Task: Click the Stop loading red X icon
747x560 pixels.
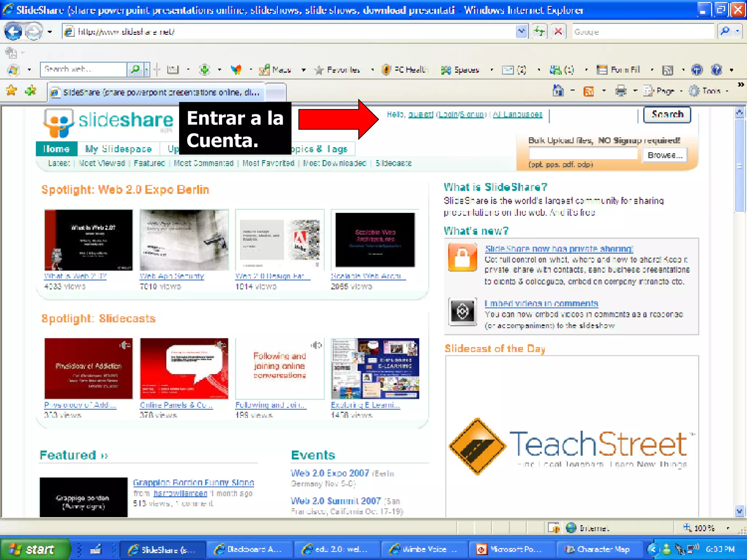Action: coord(558,32)
